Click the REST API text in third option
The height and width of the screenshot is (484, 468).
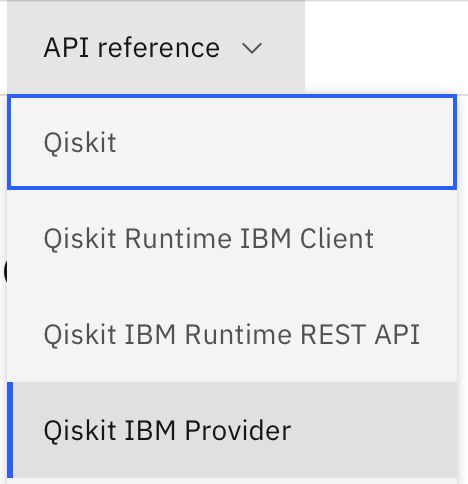point(360,334)
